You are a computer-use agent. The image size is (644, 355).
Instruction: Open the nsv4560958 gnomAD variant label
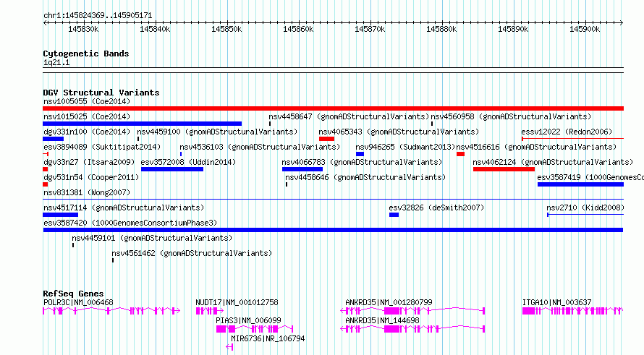511,116
